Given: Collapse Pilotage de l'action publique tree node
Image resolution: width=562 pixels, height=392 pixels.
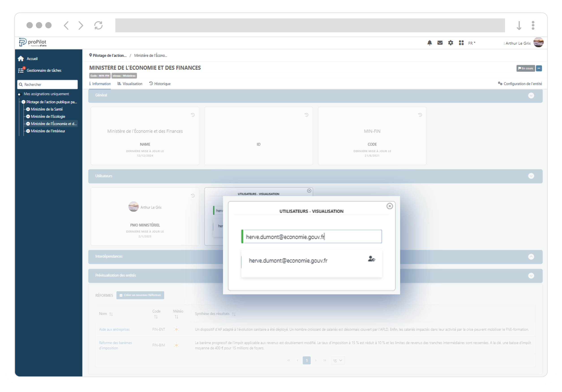Looking at the screenshot, I should [24, 102].
